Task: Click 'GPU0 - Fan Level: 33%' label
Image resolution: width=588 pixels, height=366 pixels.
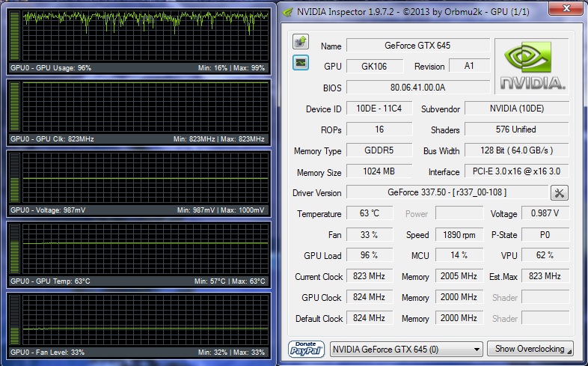Action: pos(47,353)
